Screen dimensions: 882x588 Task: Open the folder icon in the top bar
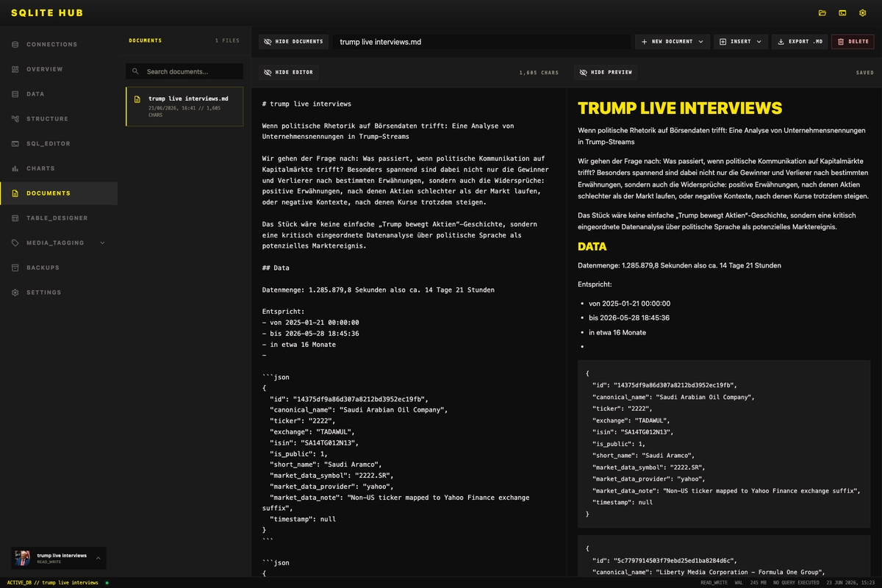point(822,12)
